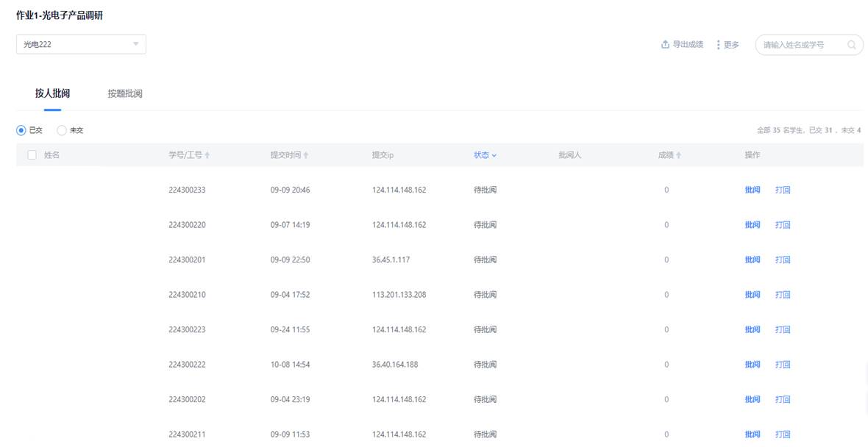Switch to the 按题批阅 tab

(124, 93)
